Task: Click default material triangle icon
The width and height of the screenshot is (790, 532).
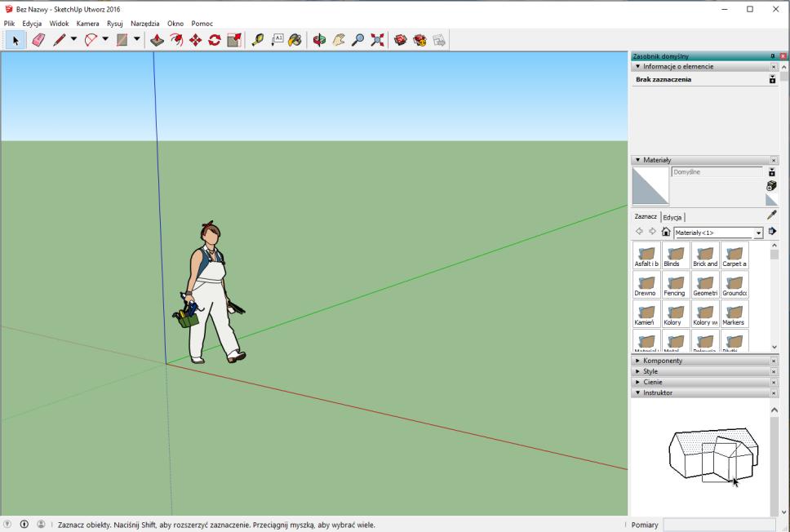Action: click(771, 200)
